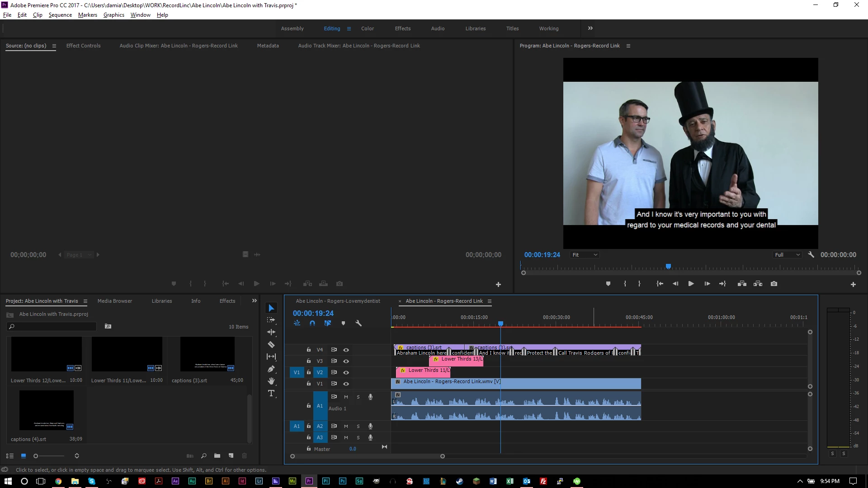This screenshot has height=488, width=868.
Task: Select the Type tool
Action: click(271, 394)
